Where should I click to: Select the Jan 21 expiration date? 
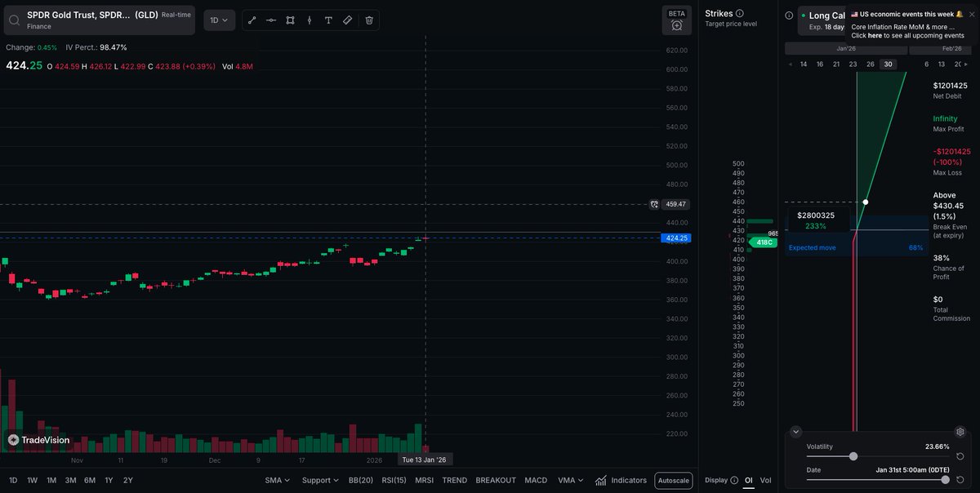[836, 64]
